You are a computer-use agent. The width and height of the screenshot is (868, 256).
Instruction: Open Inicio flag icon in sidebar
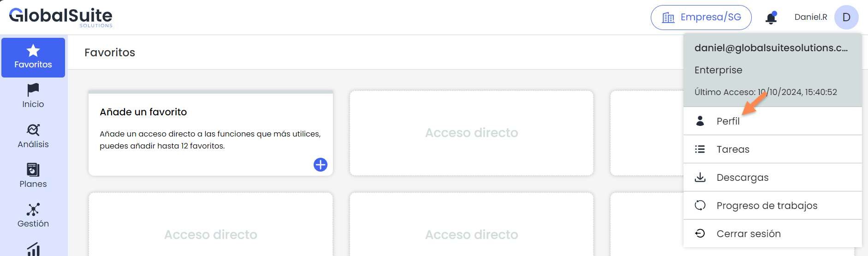(33, 89)
